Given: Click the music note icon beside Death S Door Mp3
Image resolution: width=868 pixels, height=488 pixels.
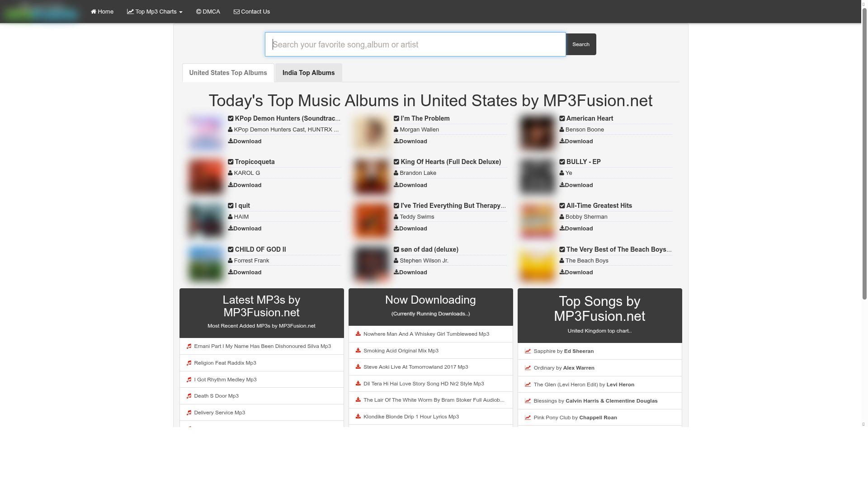Looking at the screenshot, I should coord(189,395).
